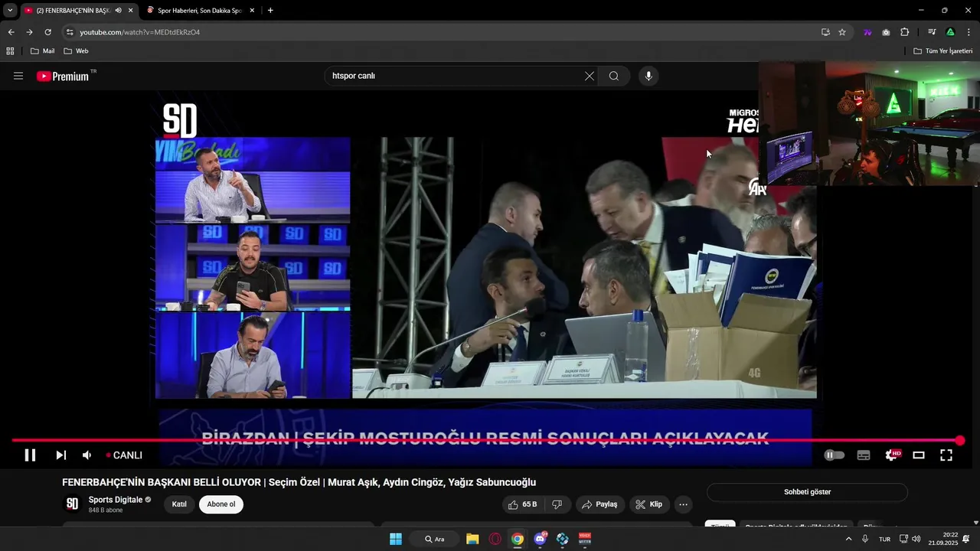Viewport: 980px width, 551px height.
Task: Switch to the Spor Haberleri browser tab
Action: tap(199, 11)
